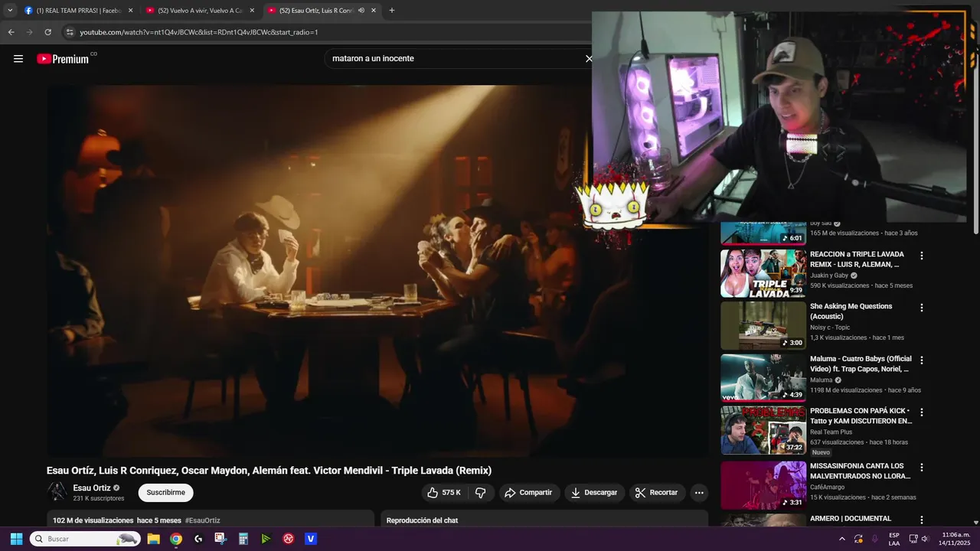Image resolution: width=980 pixels, height=551 pixels.
Task: Mute the playing Esau Ortiz tab
Action: 361,11
